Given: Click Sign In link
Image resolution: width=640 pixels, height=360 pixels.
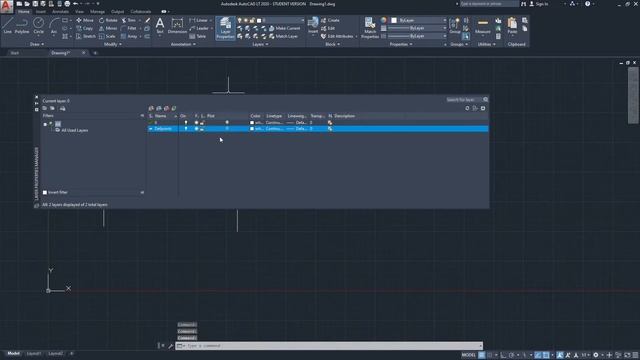Looking at the screenshot, I should [x=539, y=4].
